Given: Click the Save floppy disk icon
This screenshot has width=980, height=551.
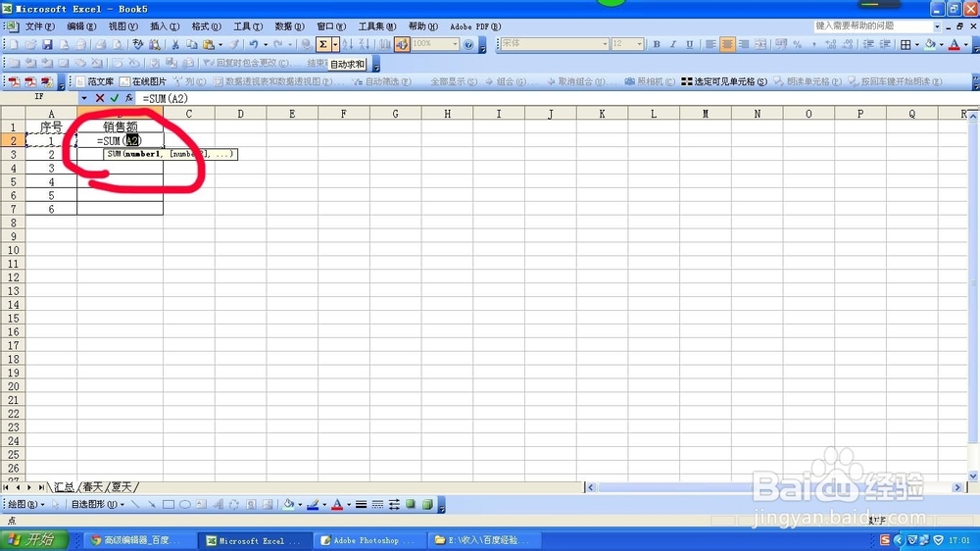Looking at the screenshot, I should pyautogui.click(x=47, y=44).
